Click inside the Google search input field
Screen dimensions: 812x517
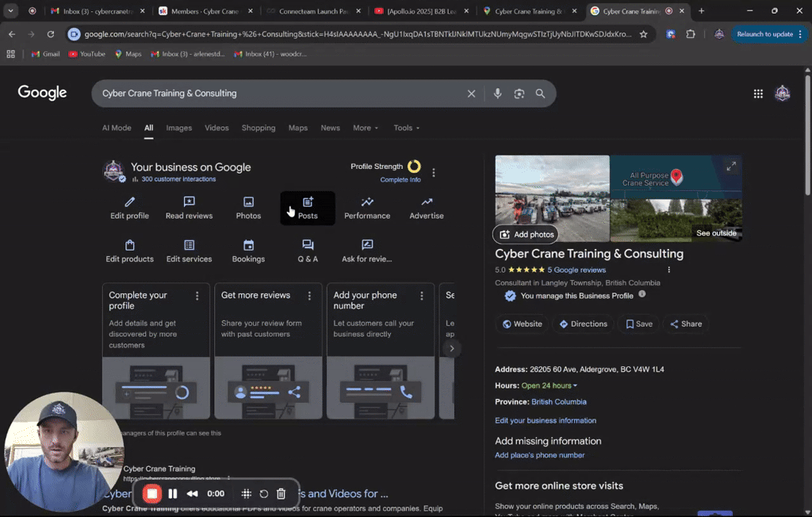(280, 94)
